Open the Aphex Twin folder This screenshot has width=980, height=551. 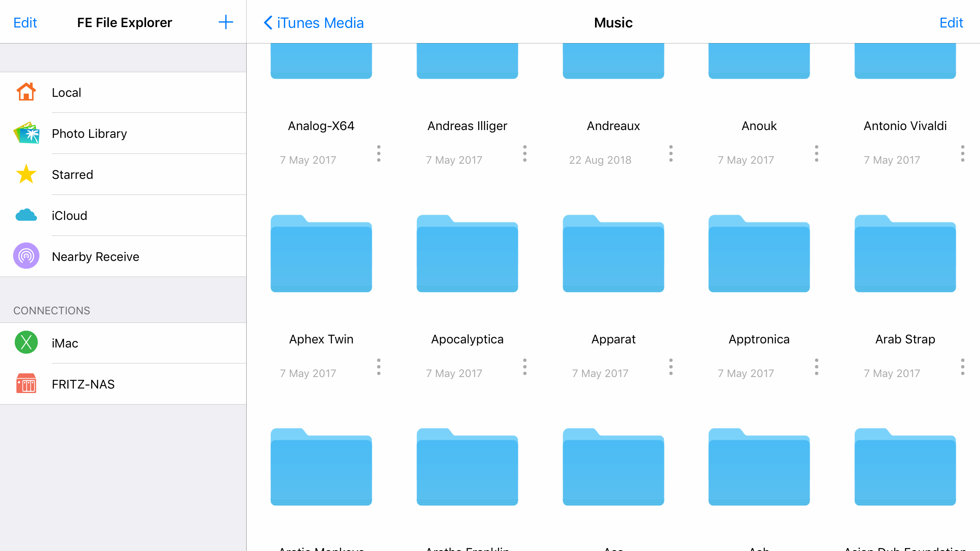point(321,253)
